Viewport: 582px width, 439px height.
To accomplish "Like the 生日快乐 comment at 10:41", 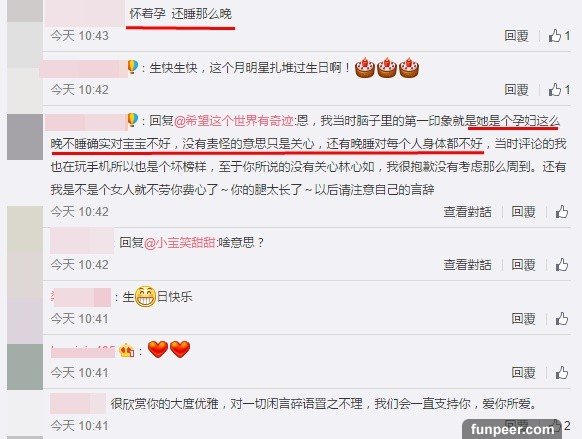I will point(562,319).
